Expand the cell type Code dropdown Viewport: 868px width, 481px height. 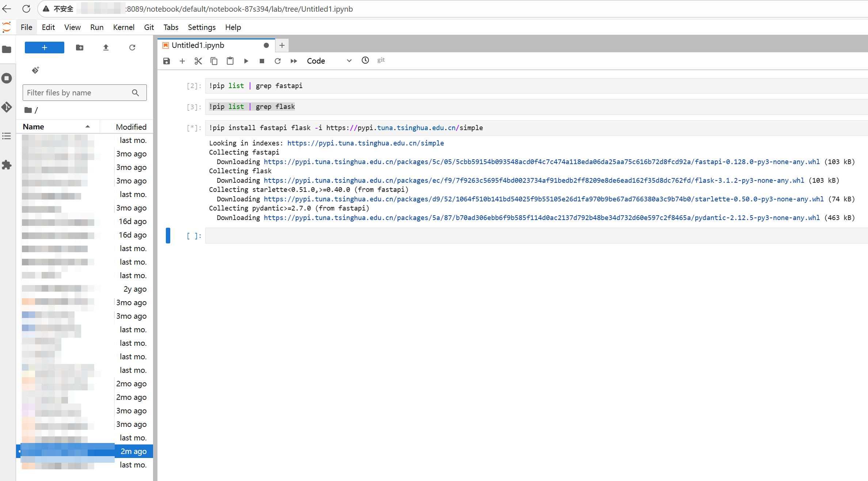pyautogui.click(x=329, y=61)
